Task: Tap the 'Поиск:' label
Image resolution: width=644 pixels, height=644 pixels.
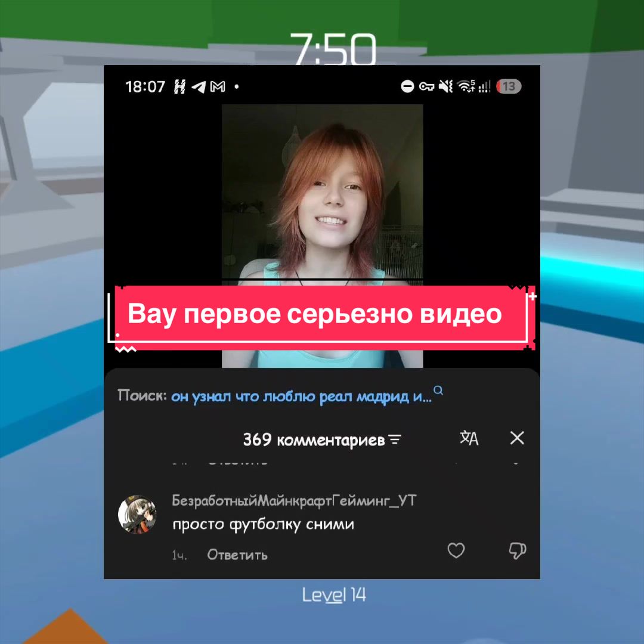Action: click(x=142, y=395)
